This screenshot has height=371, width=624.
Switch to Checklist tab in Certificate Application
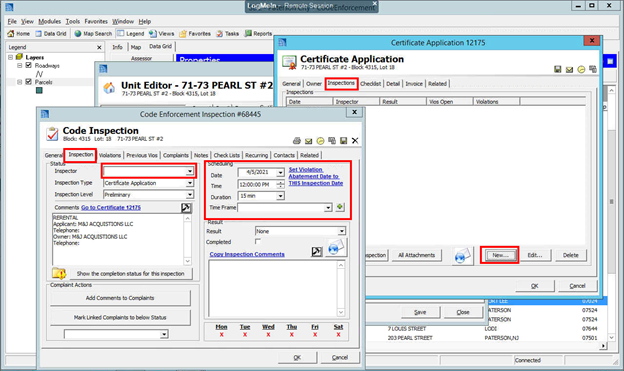tap(370, 84)
